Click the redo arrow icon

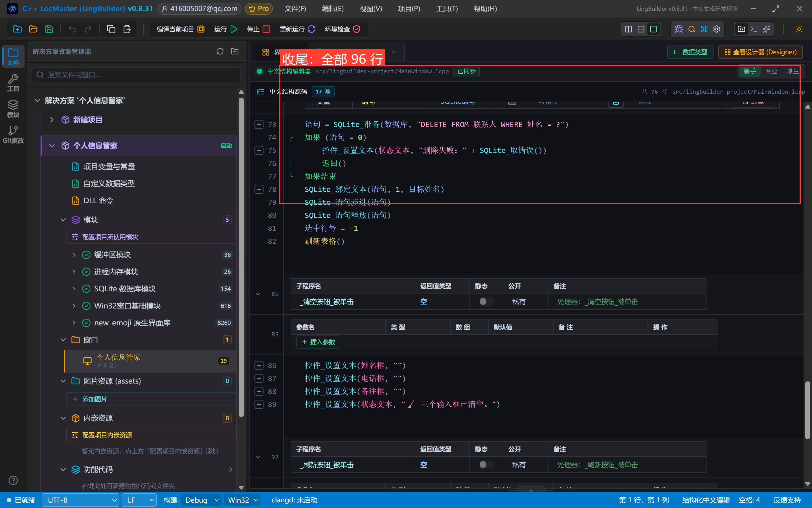(88, 29)
